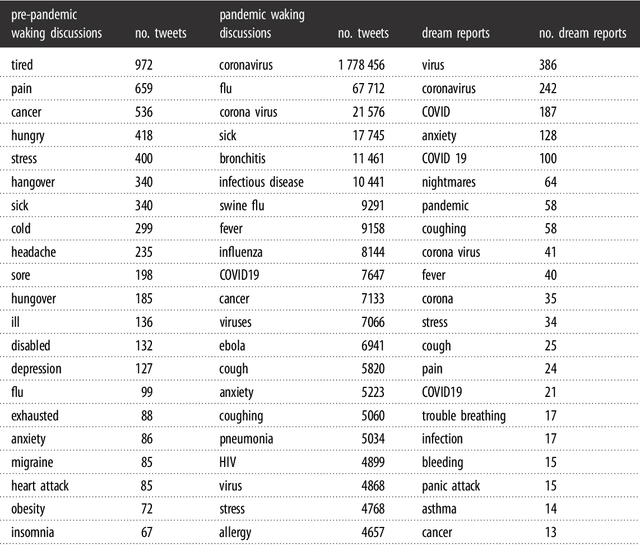Select the 'HIV' entry
Viewport: 640px width, 545px height.
click(228, 463)
